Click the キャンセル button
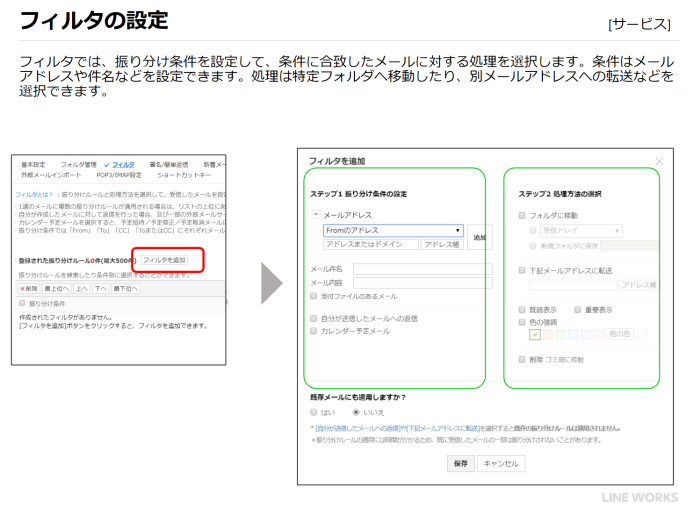Image resolution: width=700 pixels, height=508 pixels. pos(501,464)
